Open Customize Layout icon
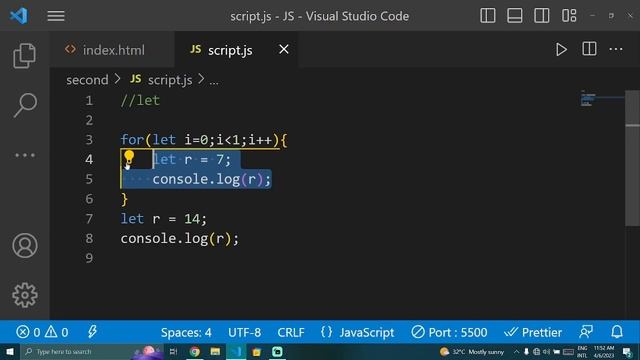640x360 pixels. tap(569, 16)
